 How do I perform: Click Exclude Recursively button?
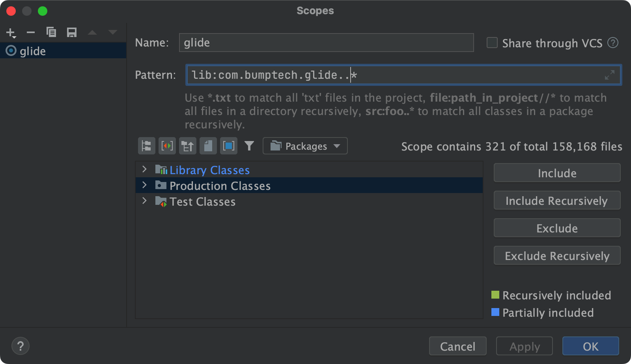pos(557,256)
